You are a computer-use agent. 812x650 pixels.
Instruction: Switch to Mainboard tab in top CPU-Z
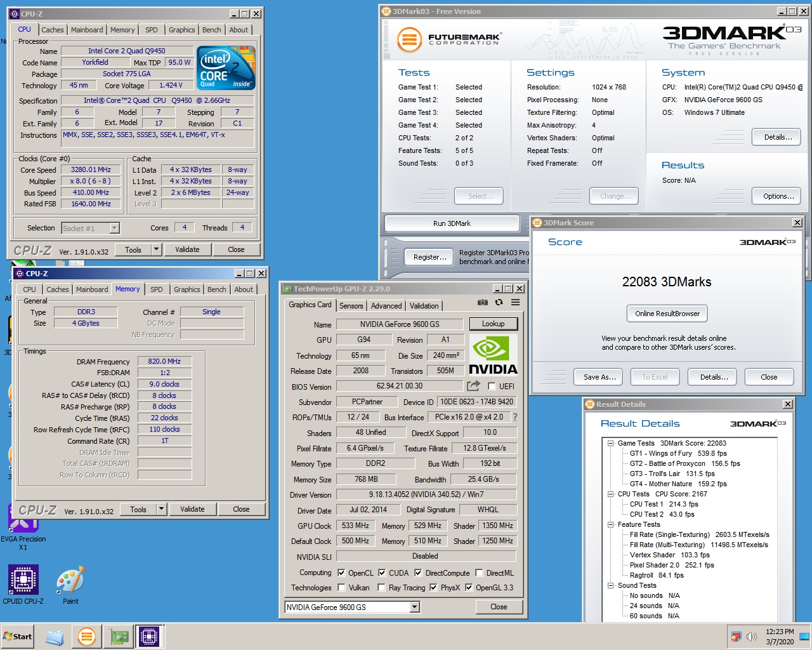[87, 30]
